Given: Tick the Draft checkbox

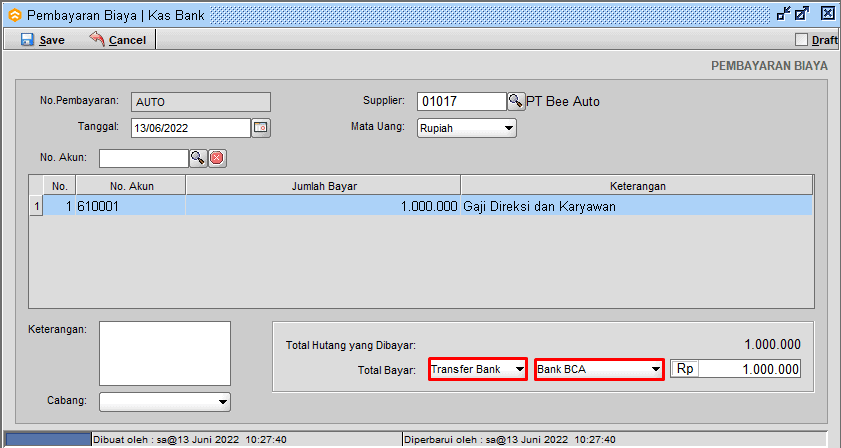Looking at the screenshot, I should point(801,40).
